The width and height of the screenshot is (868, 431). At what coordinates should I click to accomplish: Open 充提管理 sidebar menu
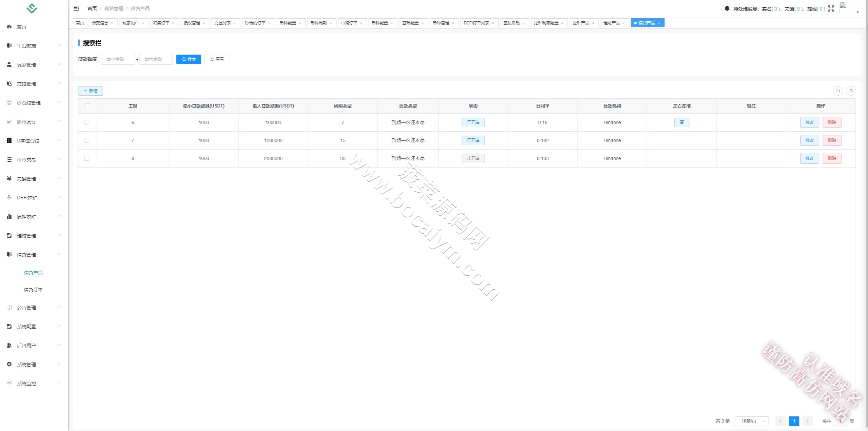(34, 83)
